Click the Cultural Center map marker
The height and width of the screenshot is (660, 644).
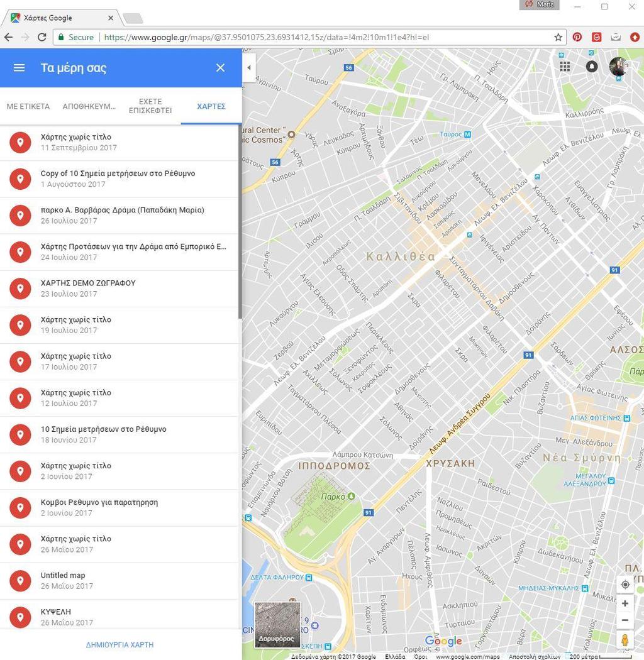tap(291, 135)
